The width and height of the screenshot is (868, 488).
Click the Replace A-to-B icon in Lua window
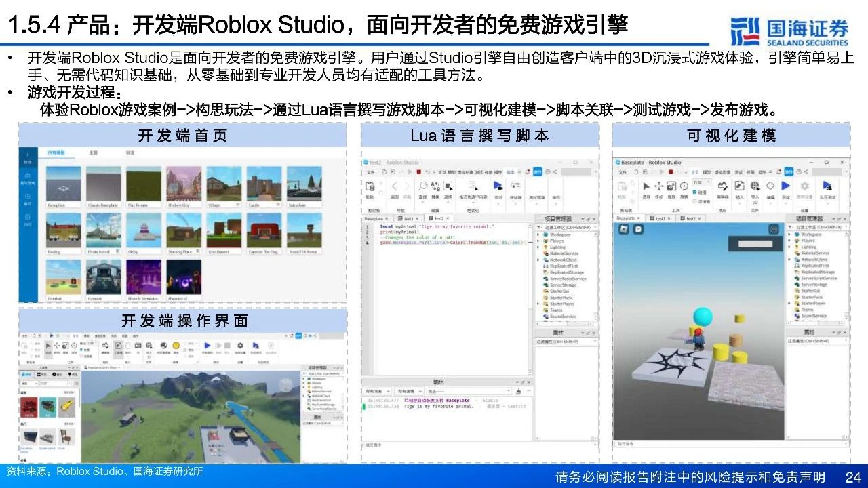point(435,186)
